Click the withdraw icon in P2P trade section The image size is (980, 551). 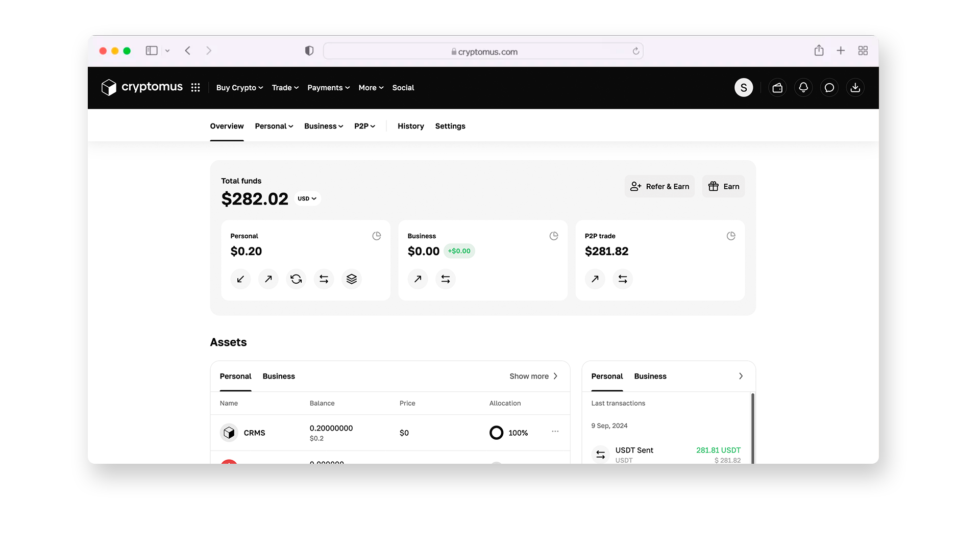[595, 279]
